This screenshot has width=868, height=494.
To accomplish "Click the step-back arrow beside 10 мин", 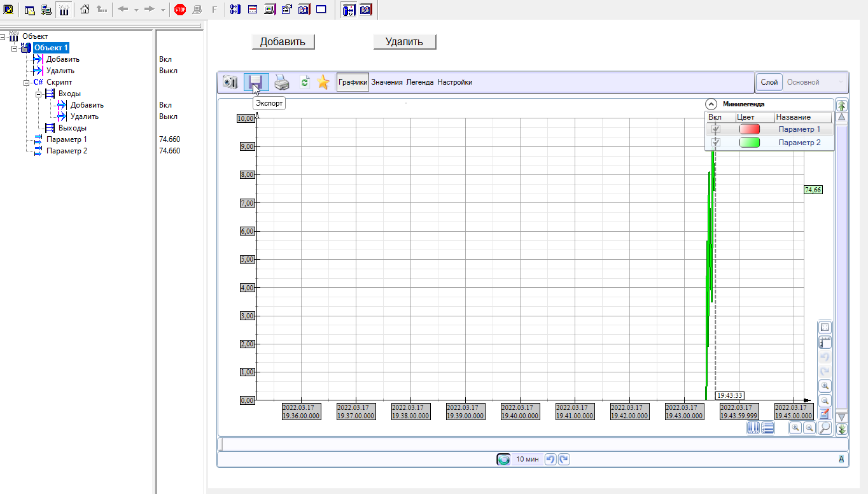I will tap(551, 459).
